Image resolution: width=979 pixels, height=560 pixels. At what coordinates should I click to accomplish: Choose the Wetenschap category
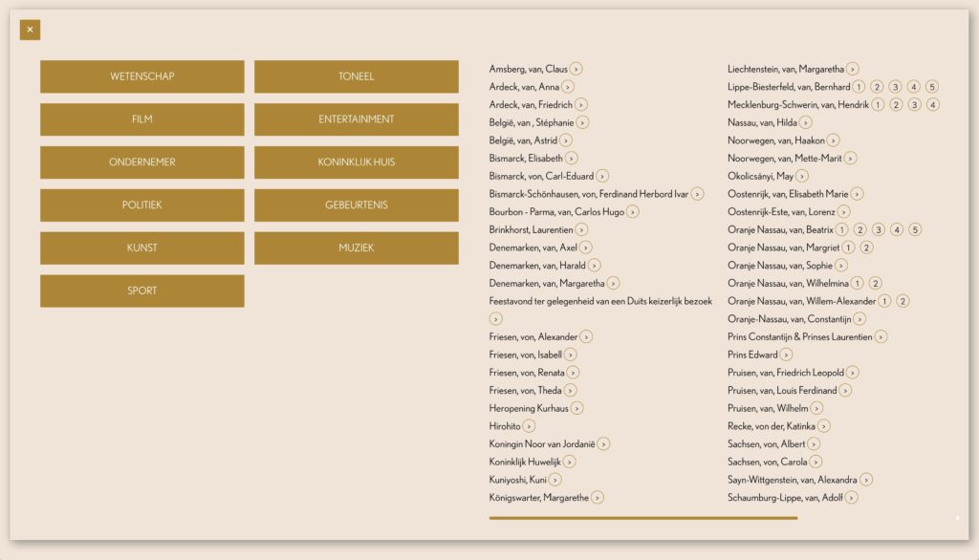click(x=141, y=76)
